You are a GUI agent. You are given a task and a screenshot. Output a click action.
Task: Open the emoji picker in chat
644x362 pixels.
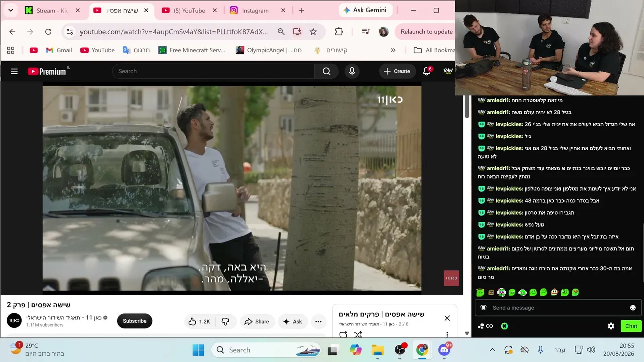[633, 308]
